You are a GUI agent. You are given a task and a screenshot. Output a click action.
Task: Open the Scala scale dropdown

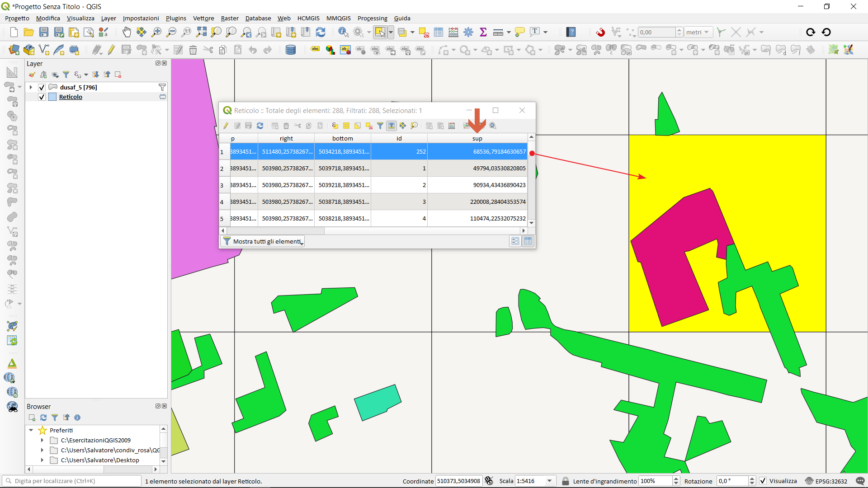pos(550,481)
